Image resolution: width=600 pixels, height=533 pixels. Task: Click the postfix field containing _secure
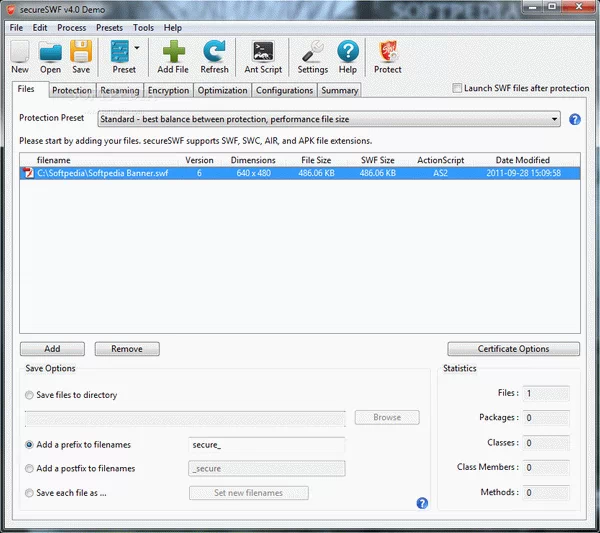point(267,469)
